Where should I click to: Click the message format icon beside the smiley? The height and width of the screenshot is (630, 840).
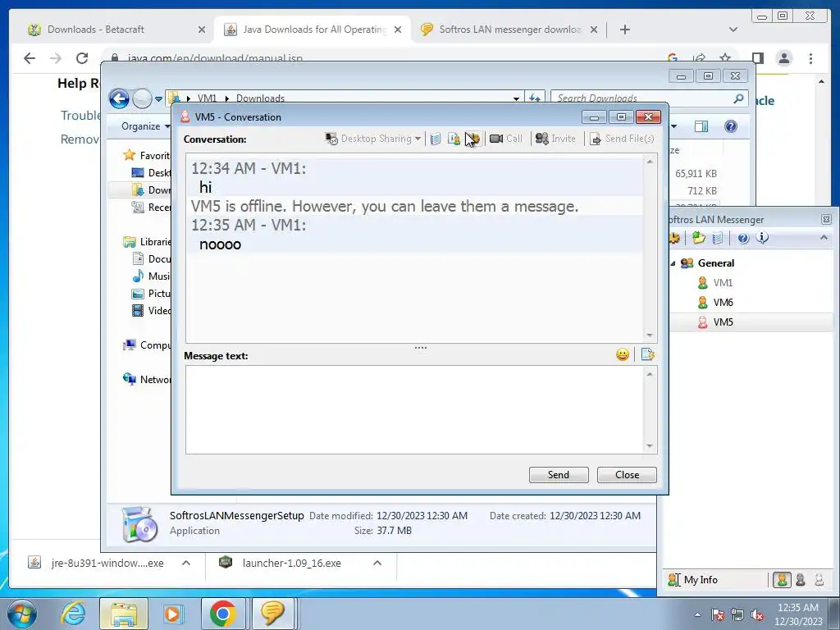647,354
